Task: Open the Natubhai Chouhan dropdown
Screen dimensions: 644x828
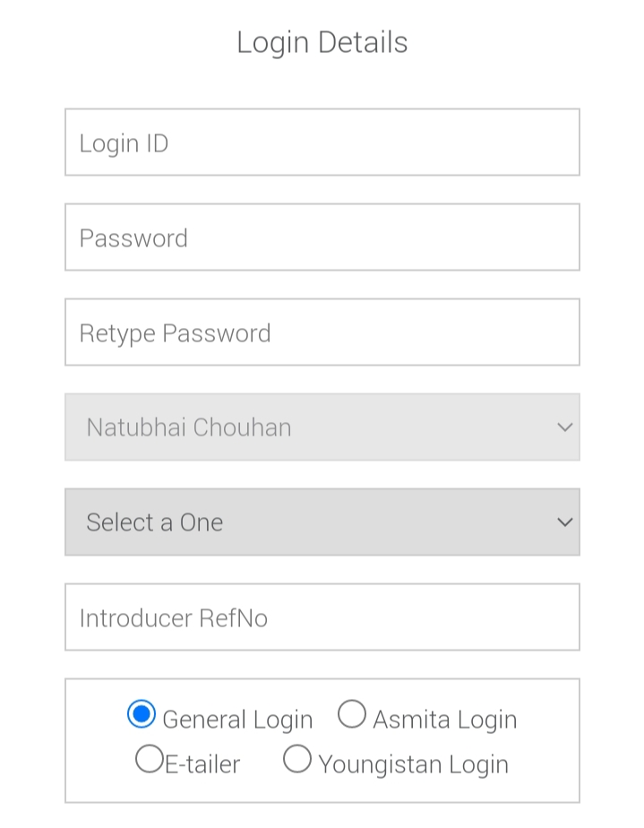Action: tap(322, 427)
